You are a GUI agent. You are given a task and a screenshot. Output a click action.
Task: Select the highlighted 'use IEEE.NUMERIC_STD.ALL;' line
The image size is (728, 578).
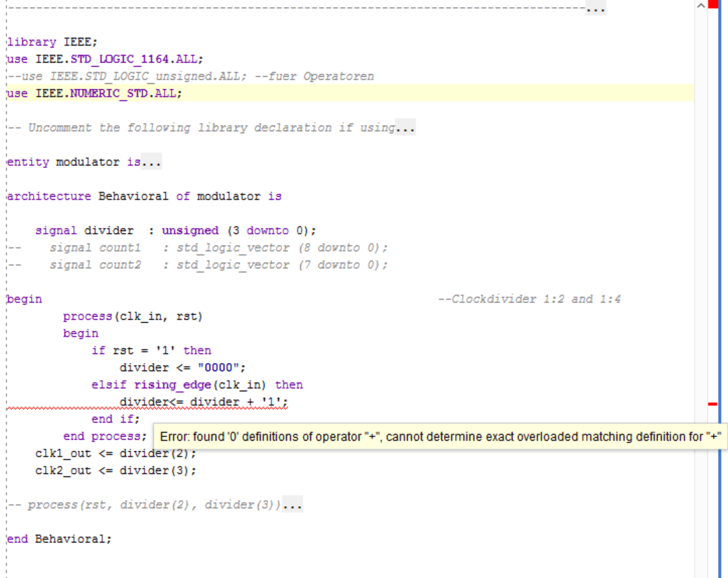[x=93, y=93]
